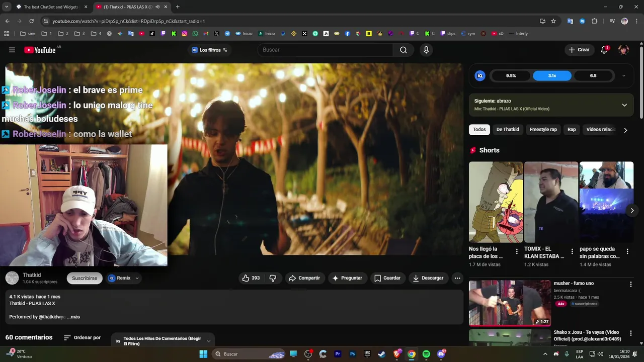644x362 pixels.
Task: Open the Remix dropdown arrow
Action: click(x=137, y=278)
